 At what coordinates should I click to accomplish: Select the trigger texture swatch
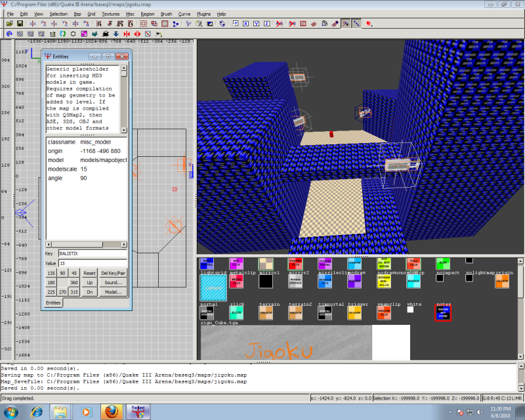(354, 313)
